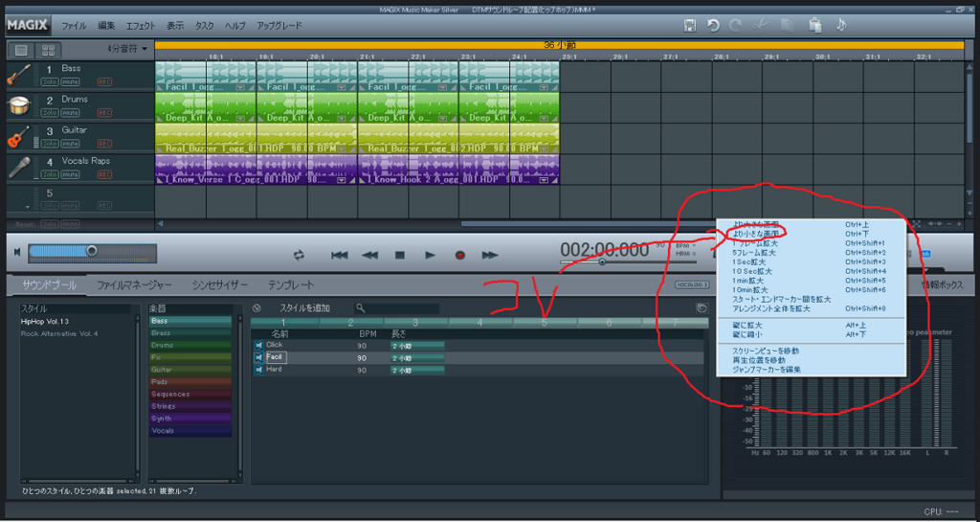The image size is (980, 522).
Task: Click the Drums instrument icon
Action: point(19,106)
